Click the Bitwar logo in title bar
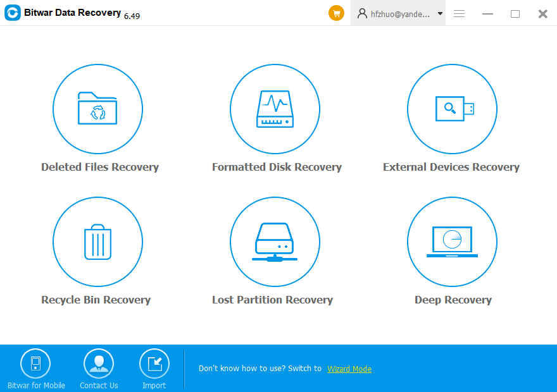 [13, 13]
